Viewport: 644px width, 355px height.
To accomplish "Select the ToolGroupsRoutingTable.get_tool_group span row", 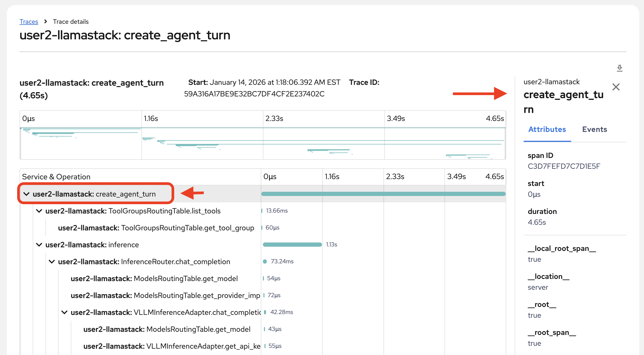I will pos(157,228).
